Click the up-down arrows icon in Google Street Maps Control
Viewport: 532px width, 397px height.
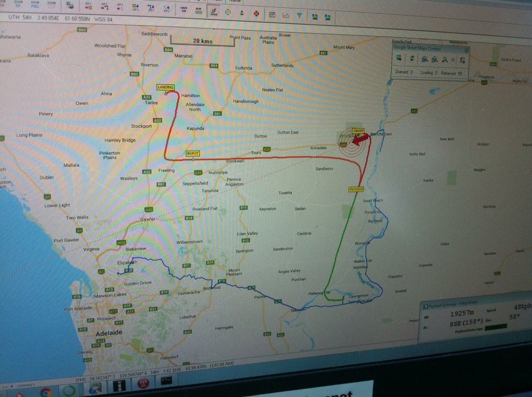tap(462, 61)
